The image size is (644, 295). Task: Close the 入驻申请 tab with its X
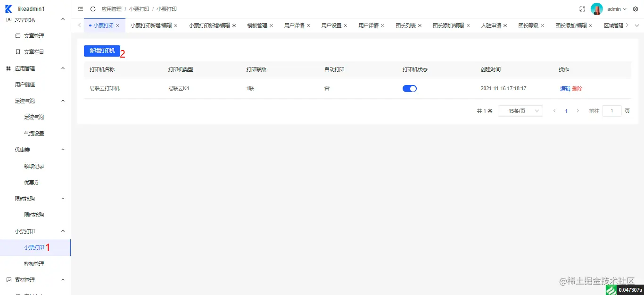[505, 25]
